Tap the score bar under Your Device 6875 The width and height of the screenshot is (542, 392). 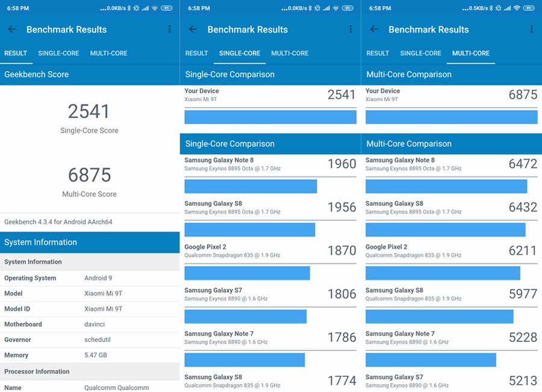point(452,117)
